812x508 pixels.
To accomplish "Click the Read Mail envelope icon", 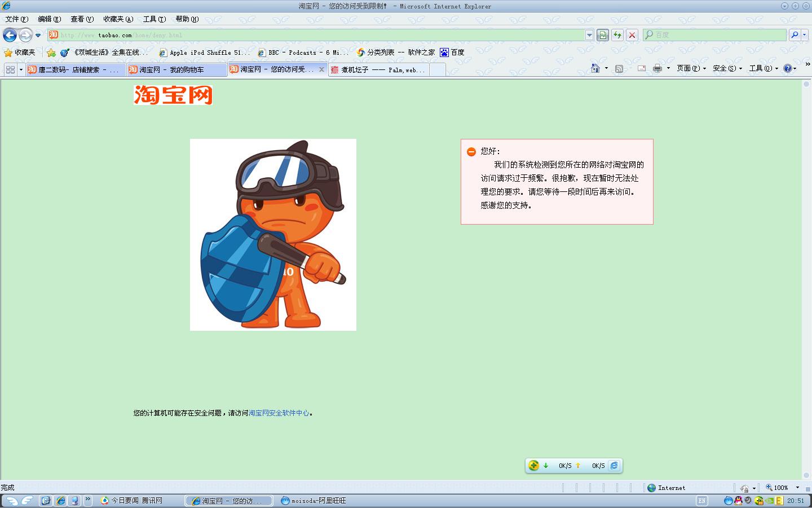I will click(x=642, y=68).
